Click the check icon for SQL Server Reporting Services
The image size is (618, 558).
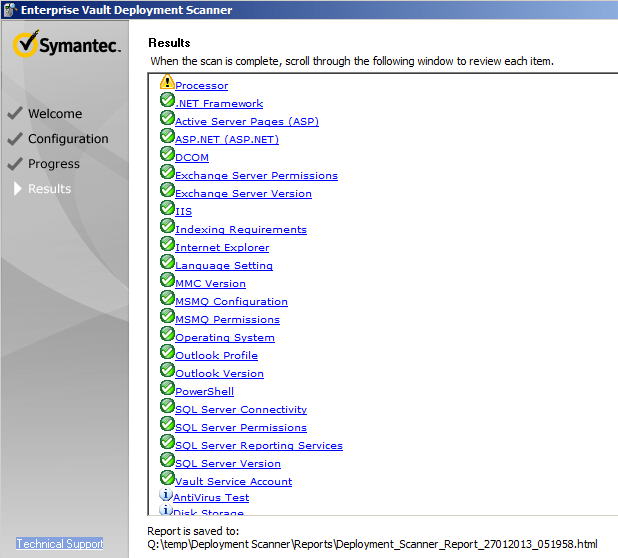pyautogui.click(x=167, y=442)
